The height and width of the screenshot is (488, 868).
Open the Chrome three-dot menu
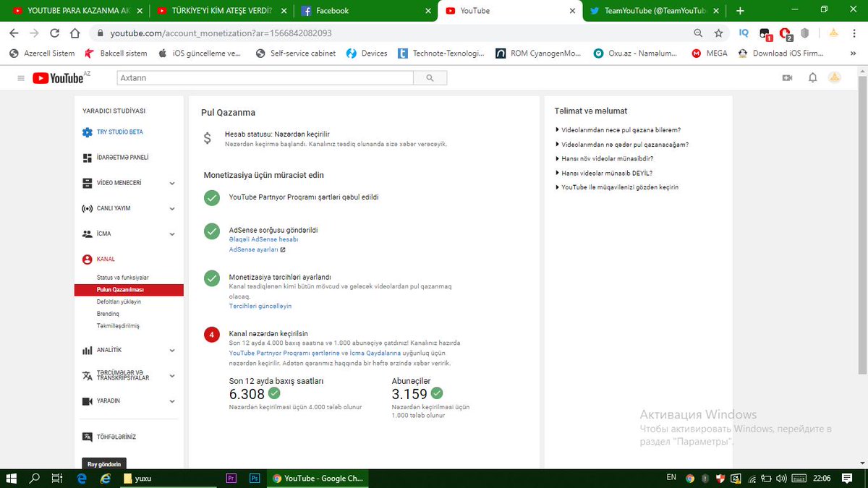click(856, 33)
